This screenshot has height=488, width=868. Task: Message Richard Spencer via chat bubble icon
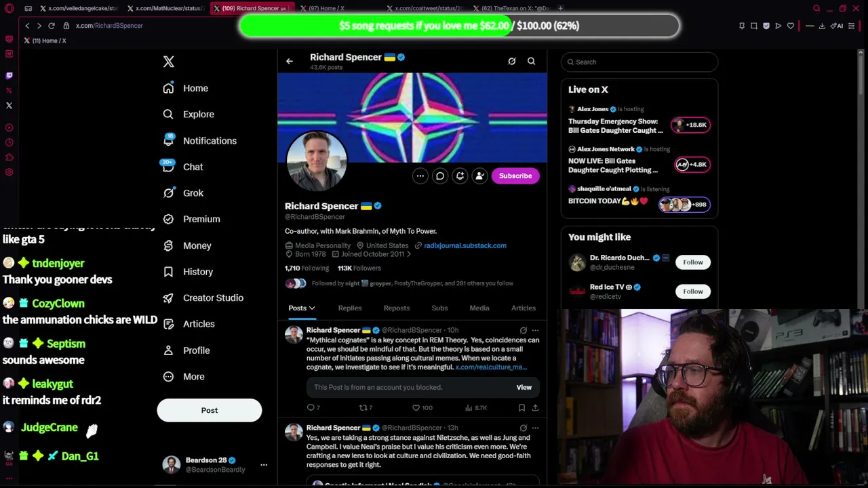click(440, 176)
